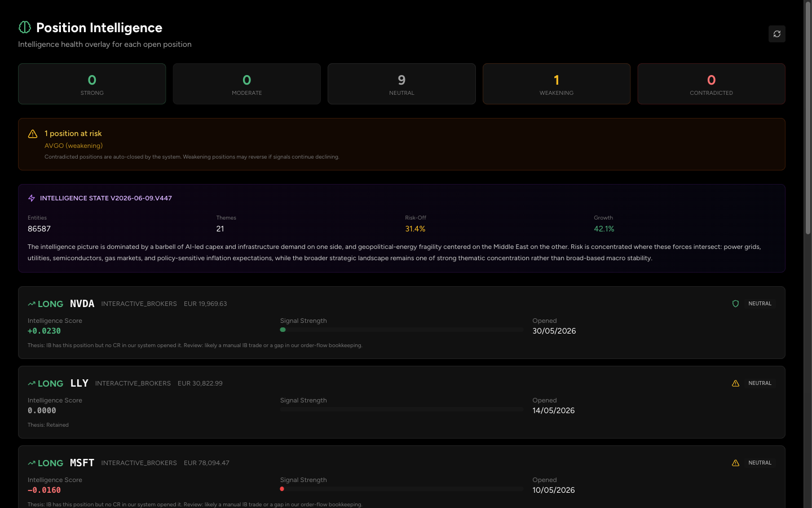Click the value EUR 30,822.99
Screen dimensions: 812x508
(x=200, y=383)
